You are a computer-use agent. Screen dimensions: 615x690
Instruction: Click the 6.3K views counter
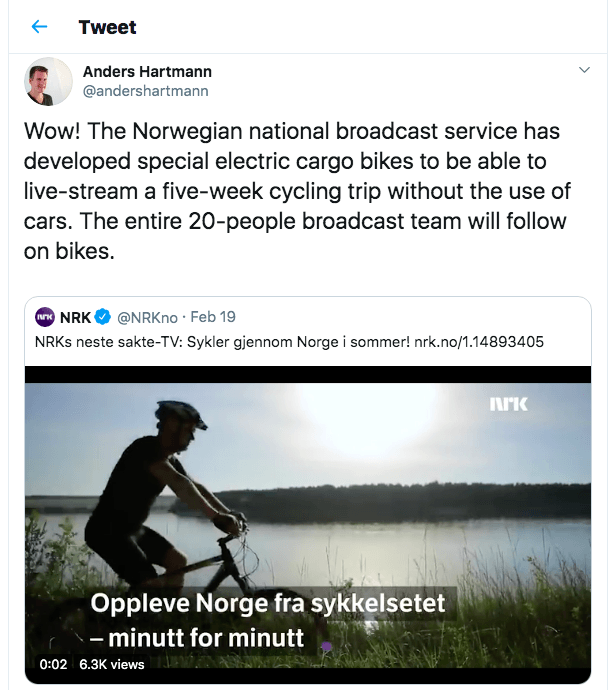pyautogui.click(x=112, y=664)
